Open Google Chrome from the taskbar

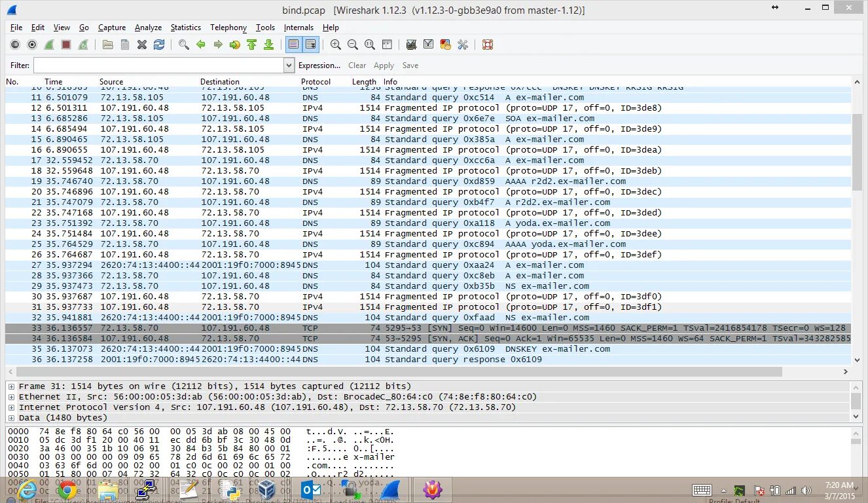67,491
